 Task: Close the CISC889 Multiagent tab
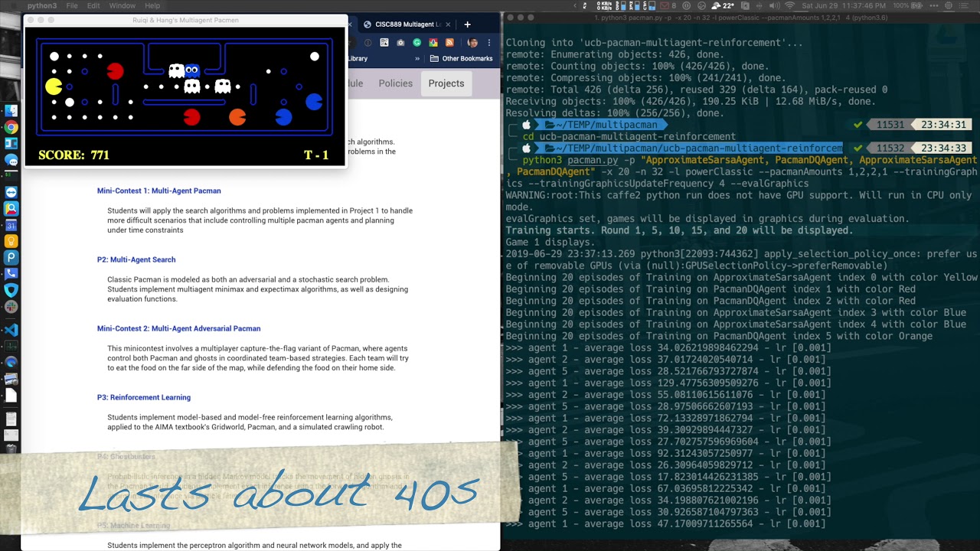pyautogui.click(x=448, y=24)
